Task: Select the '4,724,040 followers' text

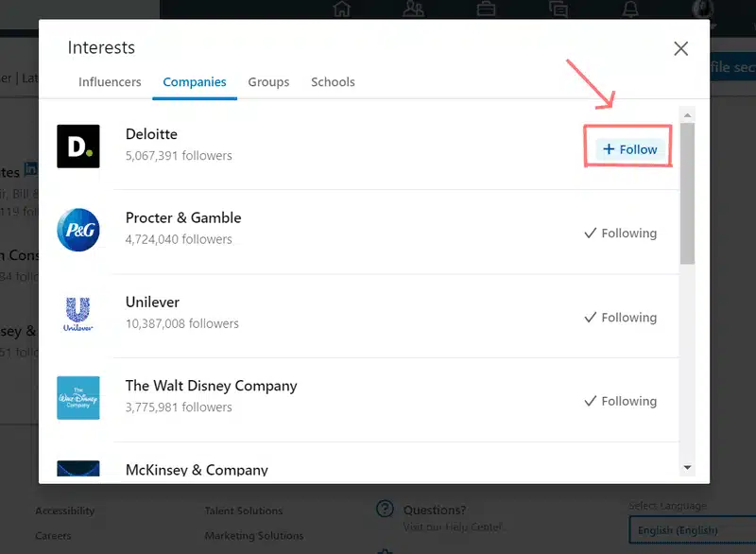Action: point(179,239)
